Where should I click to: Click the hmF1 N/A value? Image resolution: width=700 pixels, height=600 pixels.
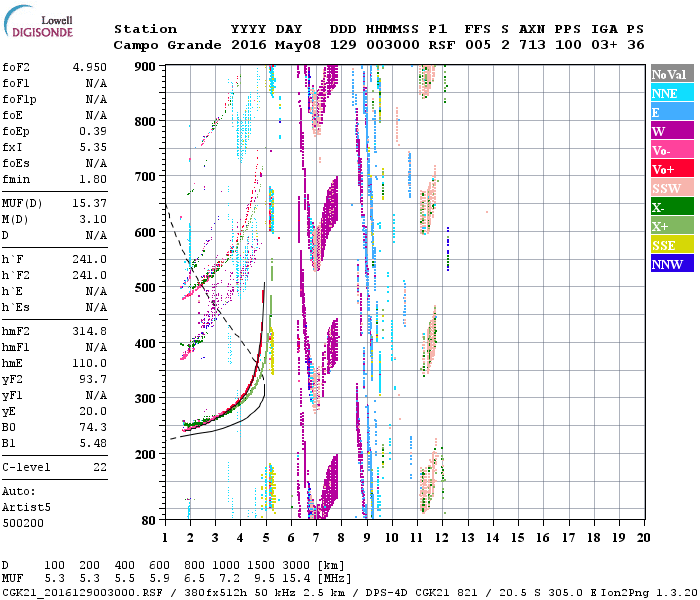[x=96, y=347]
